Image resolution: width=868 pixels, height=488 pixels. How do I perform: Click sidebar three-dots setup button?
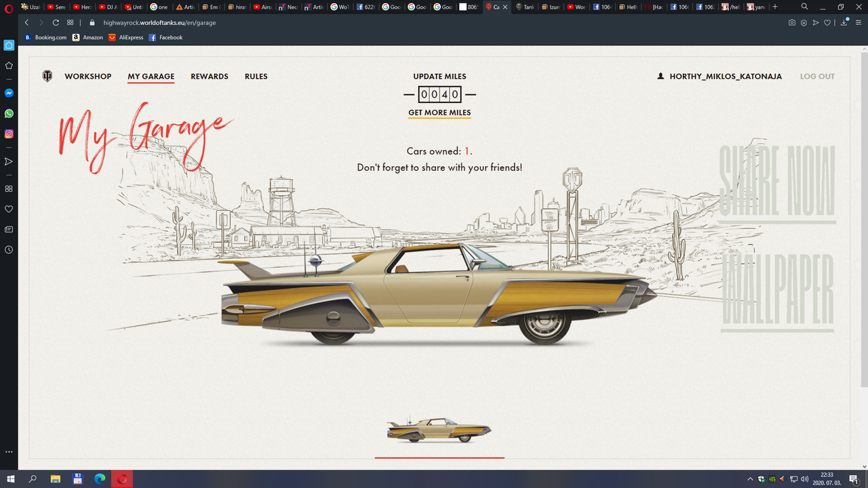[x=9, y=451]
